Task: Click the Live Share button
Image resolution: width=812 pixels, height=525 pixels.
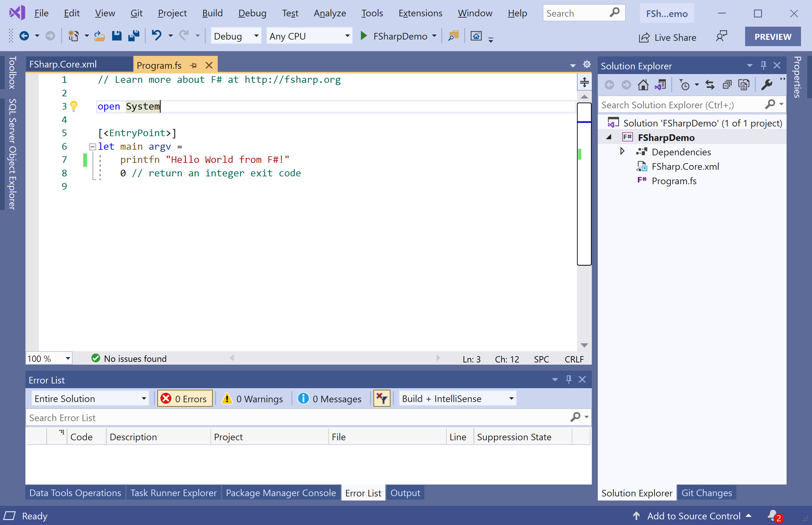Action: coord(667,37)
